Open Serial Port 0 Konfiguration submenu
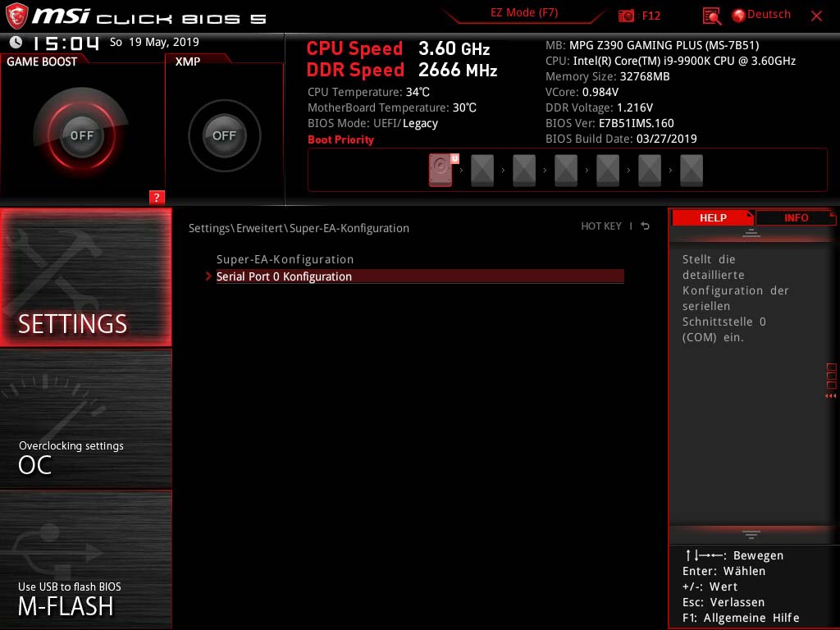Image resolution: width=840 pixels, height=630 pixels. (419, 276)
